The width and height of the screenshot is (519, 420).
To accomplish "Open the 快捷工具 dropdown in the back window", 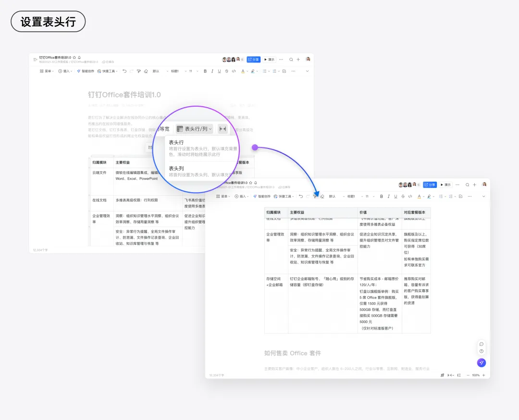I will [x=108, y=71].
